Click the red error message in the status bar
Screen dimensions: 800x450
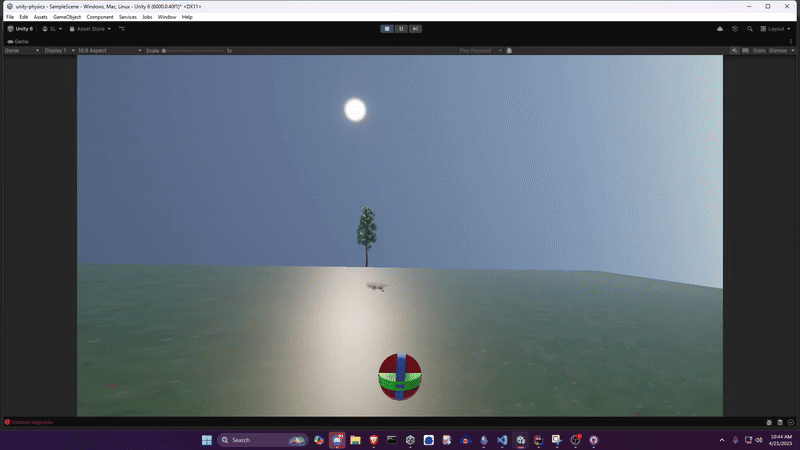[29, 422]
